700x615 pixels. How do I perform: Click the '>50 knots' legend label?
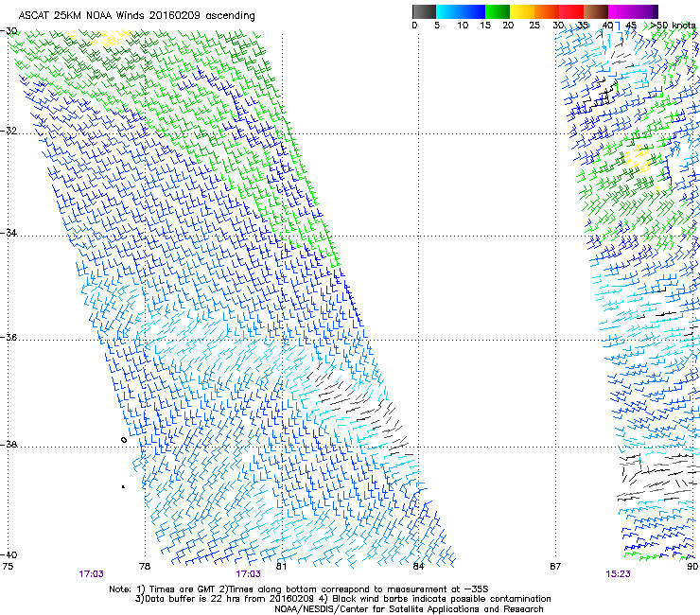pos(674,26)
